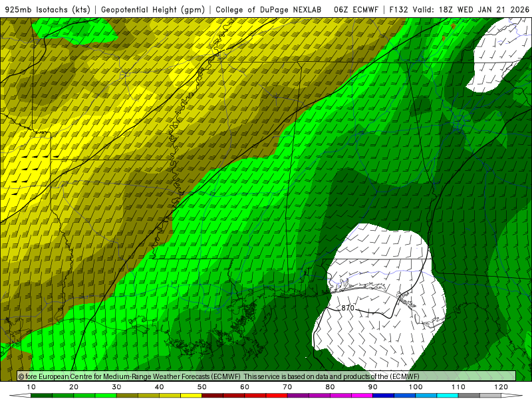Viewport: 532px width, 399px height.
Task: Click the "Geopotential Height (gpm)" header label
Action: (153, 9)
